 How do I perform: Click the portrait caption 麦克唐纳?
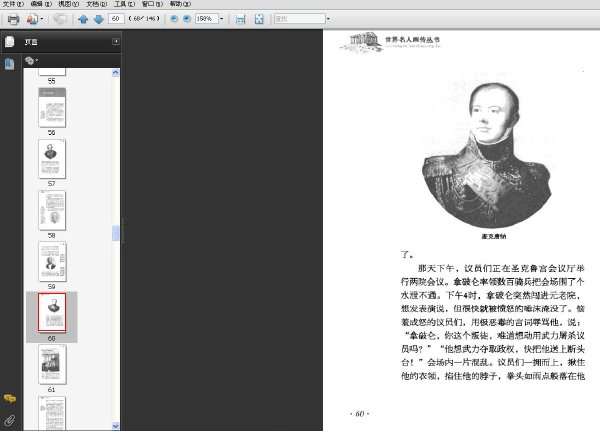pos(494,237)
